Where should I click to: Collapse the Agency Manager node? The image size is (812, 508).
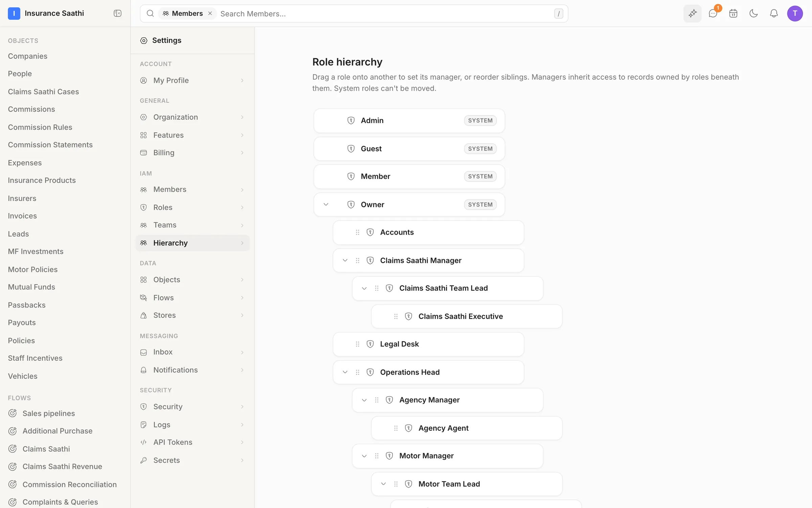click(364, 400)
